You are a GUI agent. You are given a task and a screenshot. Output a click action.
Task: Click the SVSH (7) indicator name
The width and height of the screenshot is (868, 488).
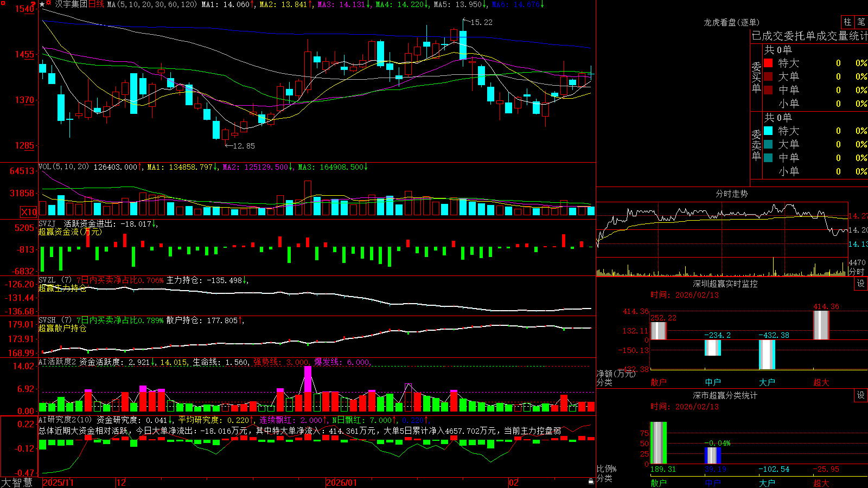[x=55, y=320]
